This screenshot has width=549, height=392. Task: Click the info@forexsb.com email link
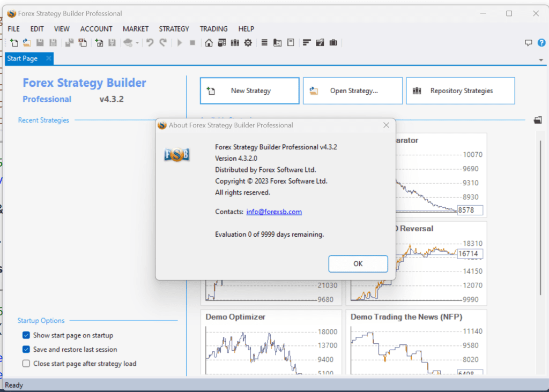(x=274, y=212)
